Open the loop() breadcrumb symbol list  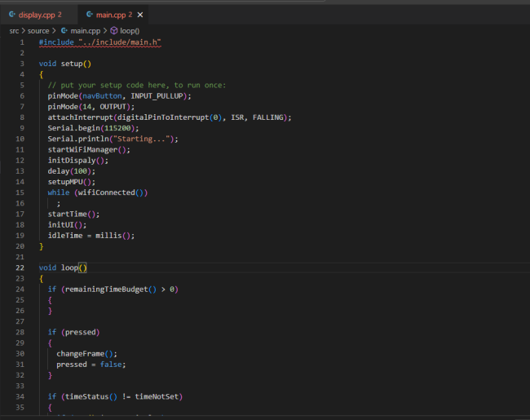[130, 30]
